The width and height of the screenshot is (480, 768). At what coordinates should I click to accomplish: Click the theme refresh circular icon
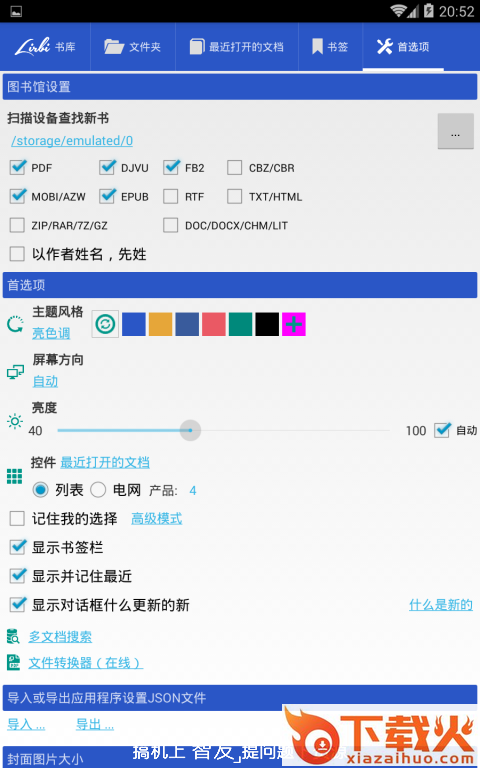pos(105,324)
